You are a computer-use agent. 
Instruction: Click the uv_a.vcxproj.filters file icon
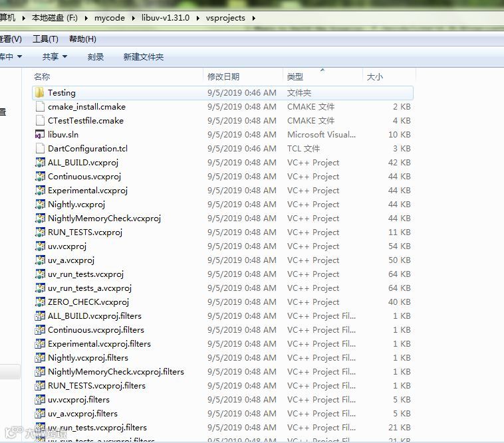(40, 414)
